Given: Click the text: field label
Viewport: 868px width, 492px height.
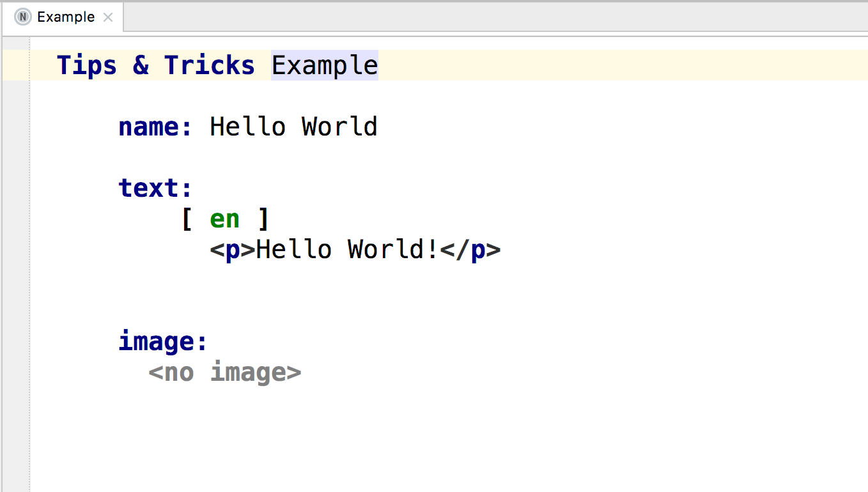Looking at the screenshot, I should 153,187.
